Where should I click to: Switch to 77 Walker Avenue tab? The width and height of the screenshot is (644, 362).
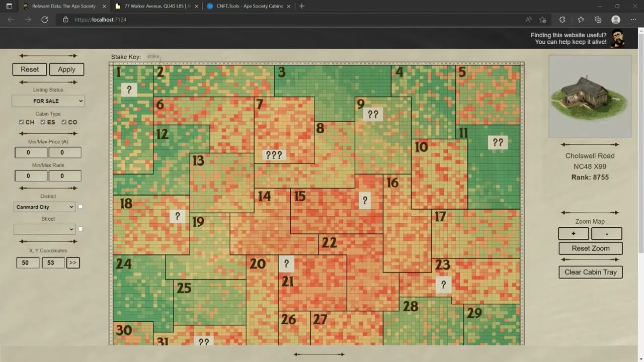156,6
